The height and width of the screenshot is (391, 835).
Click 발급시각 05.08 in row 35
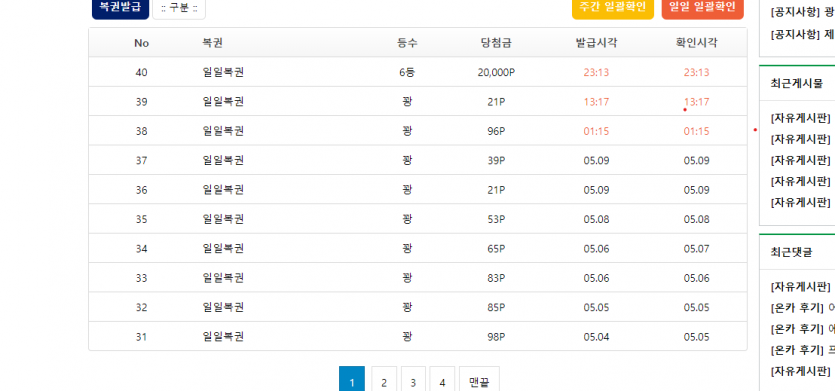[x=596, y=219]
